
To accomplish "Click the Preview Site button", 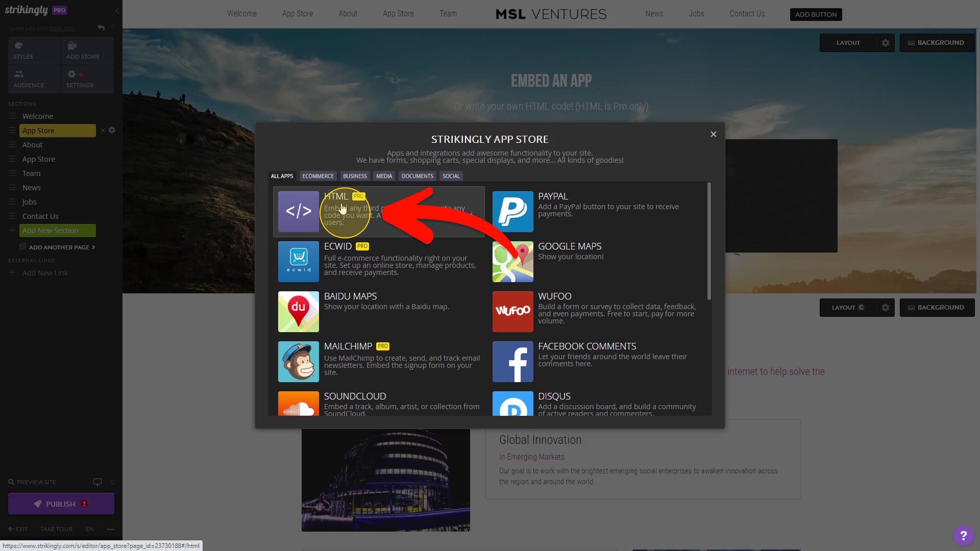I will point(32,482).
